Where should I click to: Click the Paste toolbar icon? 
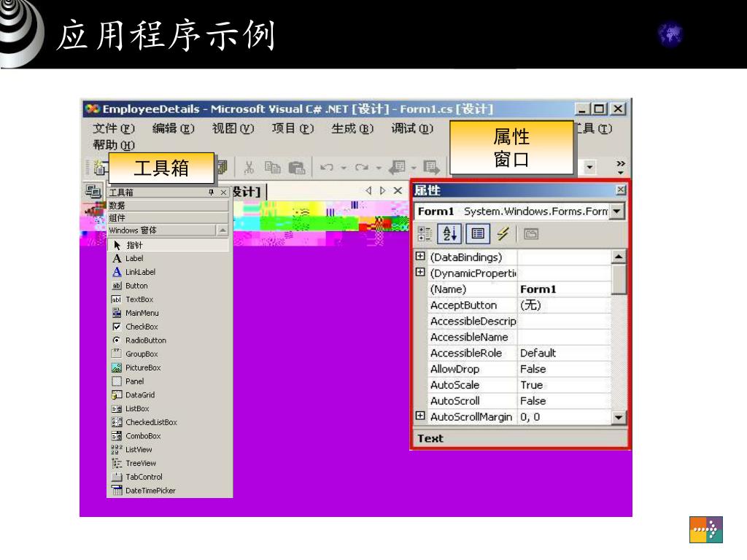click(x=297, y=167)
